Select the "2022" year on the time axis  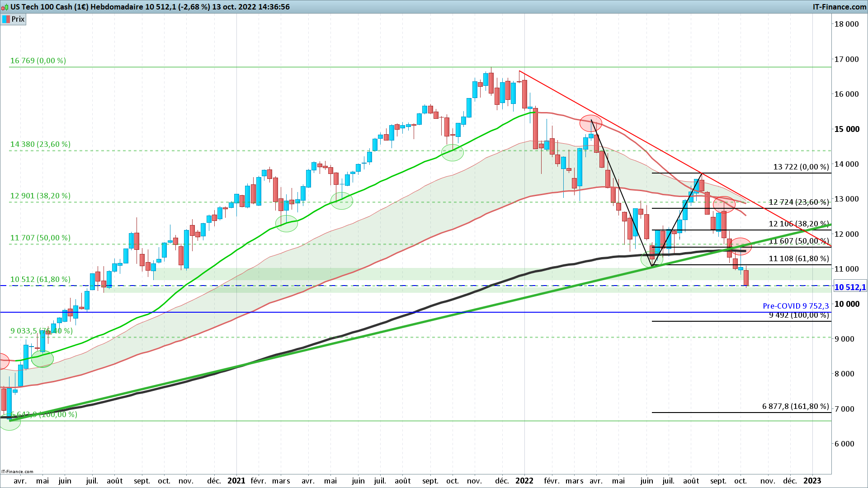click(524, 481)
